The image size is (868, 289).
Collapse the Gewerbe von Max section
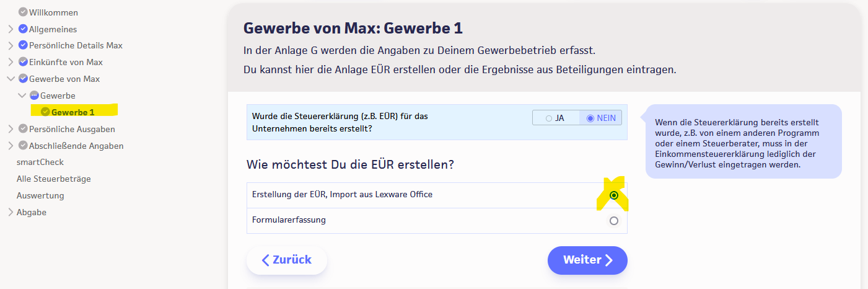click(11, 79)
